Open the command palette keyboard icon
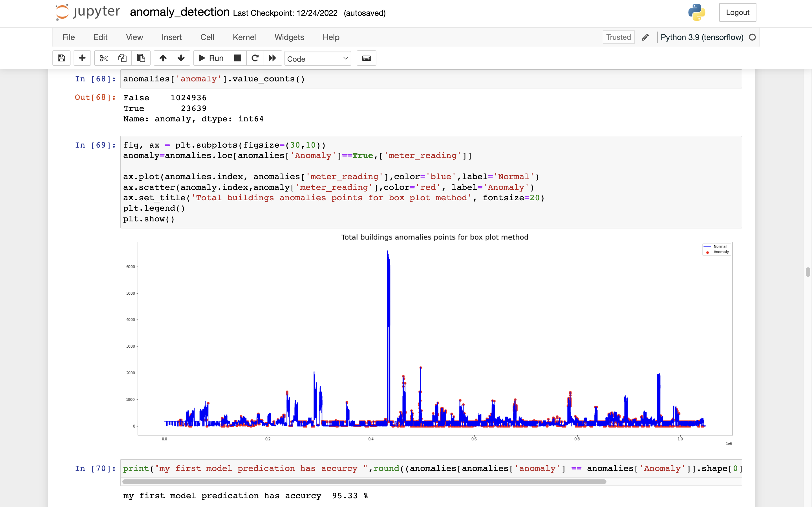The height and width of the screenshot is (507, 812). click(x=366, y=58)
